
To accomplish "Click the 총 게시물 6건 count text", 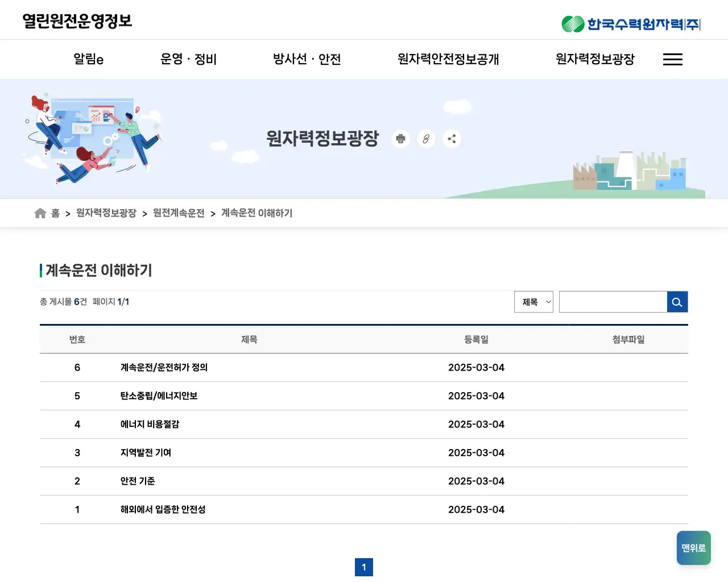I will point(63,302).
